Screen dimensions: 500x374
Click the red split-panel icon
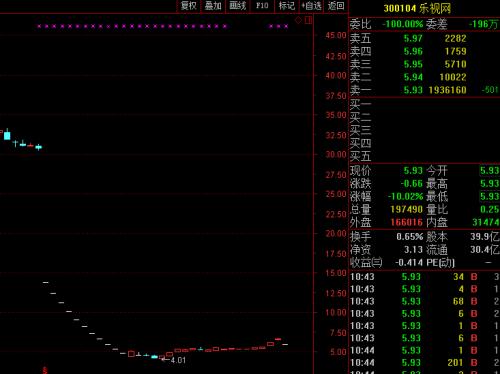click(309, 20)
